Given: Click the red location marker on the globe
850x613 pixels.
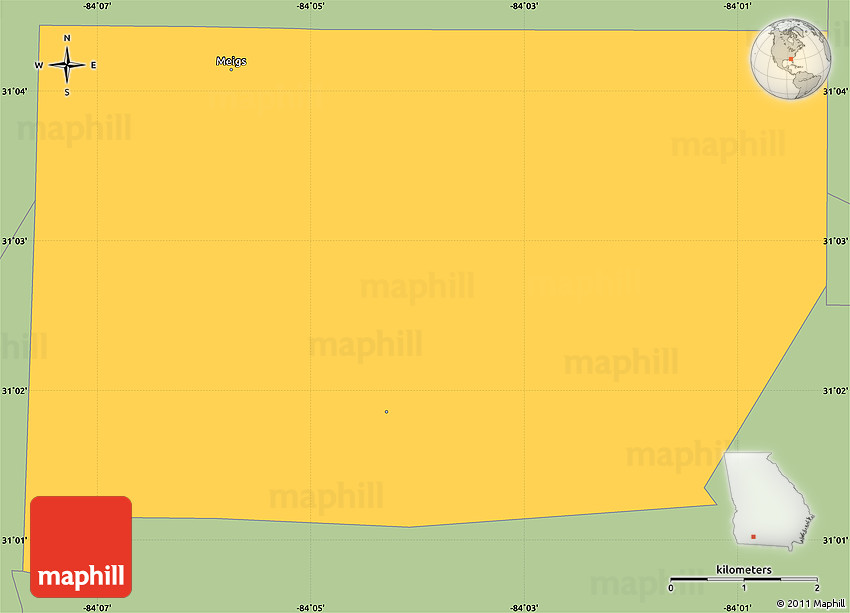Looking at the screenshot, I should [x=790, y=59].
